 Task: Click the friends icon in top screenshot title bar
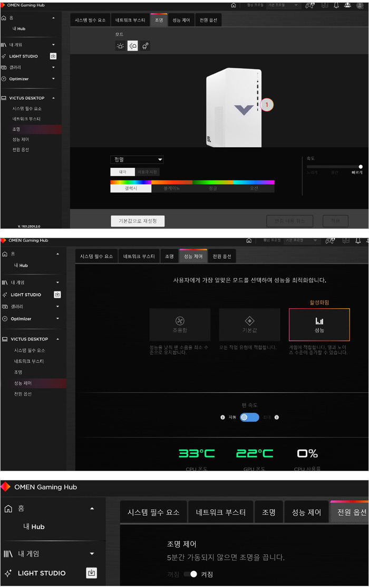coord(347,5)
